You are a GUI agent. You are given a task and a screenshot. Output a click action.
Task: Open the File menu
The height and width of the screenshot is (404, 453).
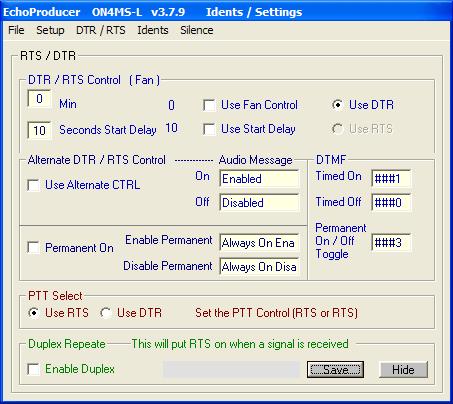pos(16,30)
